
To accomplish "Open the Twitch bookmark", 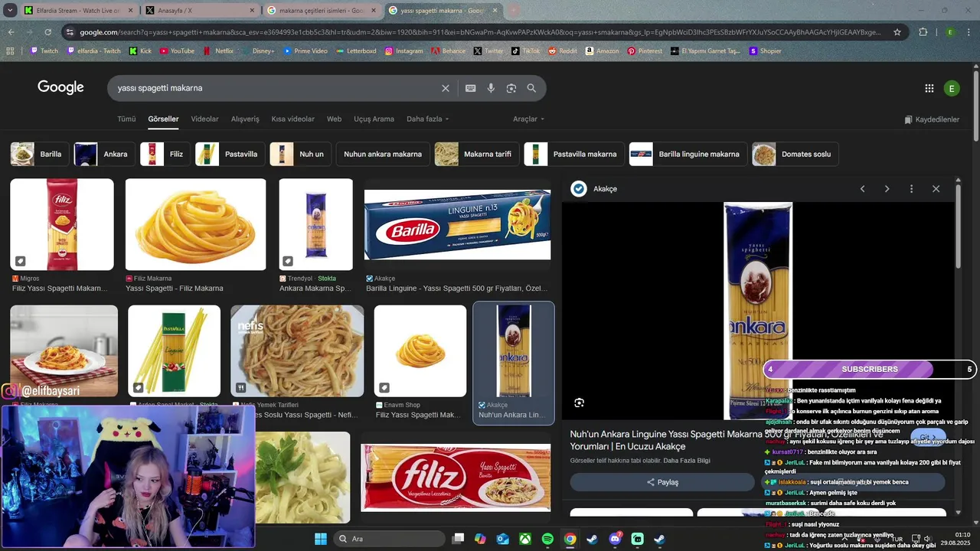I will point(44,51).
